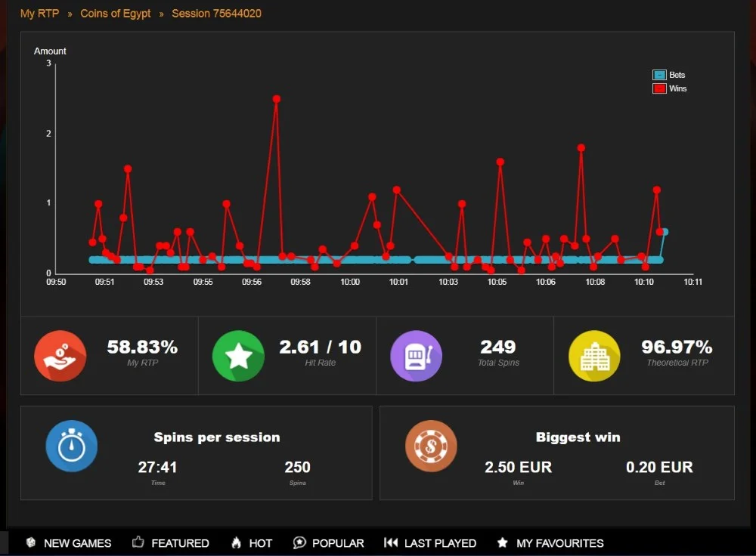Toggle the Wins series in chart legend
Screen dimensions: 756x556
669,88
